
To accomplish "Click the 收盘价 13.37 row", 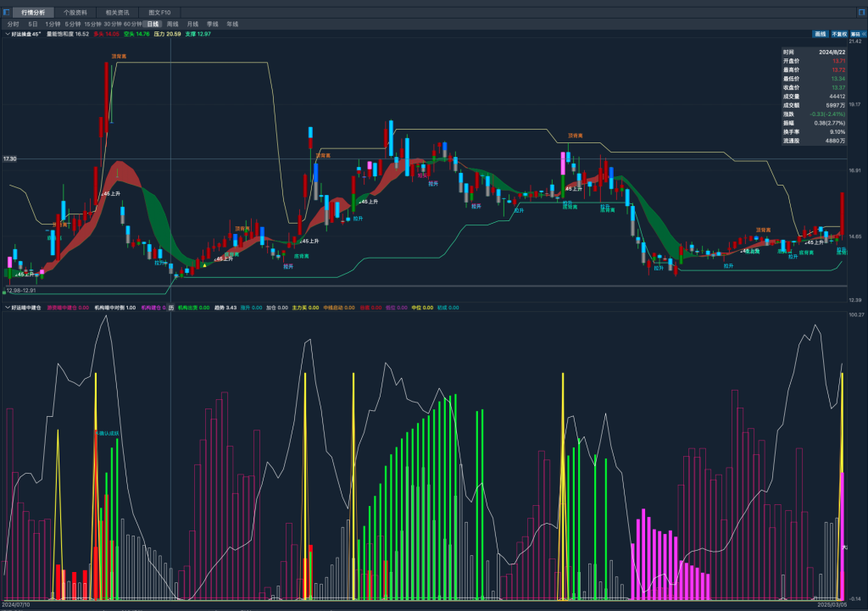I will [x=814, y=87].
